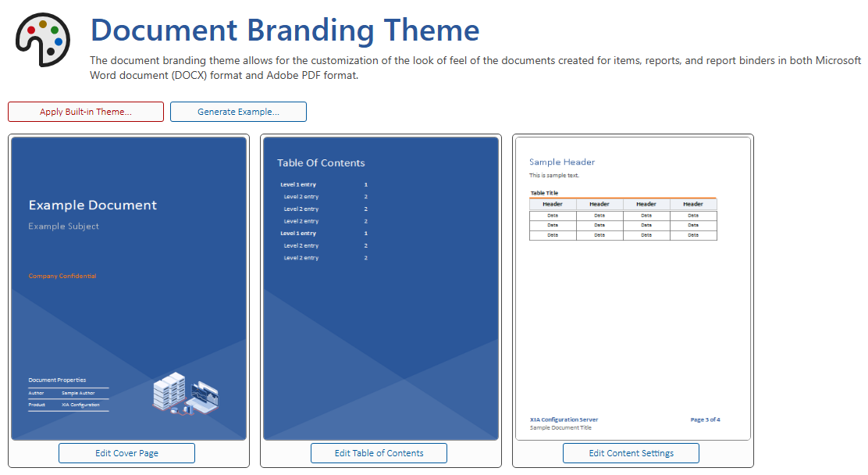The image size is (868, 475).
Task: Click the This is sample text line
Action: (x=554, y=176)
